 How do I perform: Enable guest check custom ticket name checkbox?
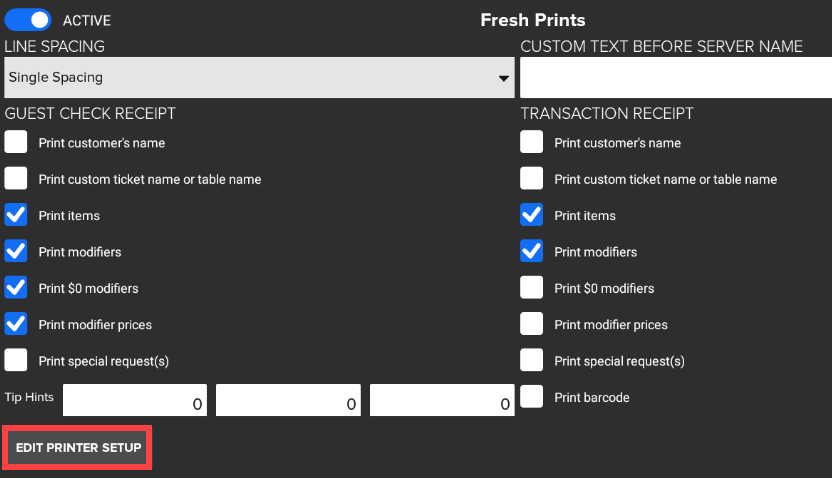coord(16,179)
